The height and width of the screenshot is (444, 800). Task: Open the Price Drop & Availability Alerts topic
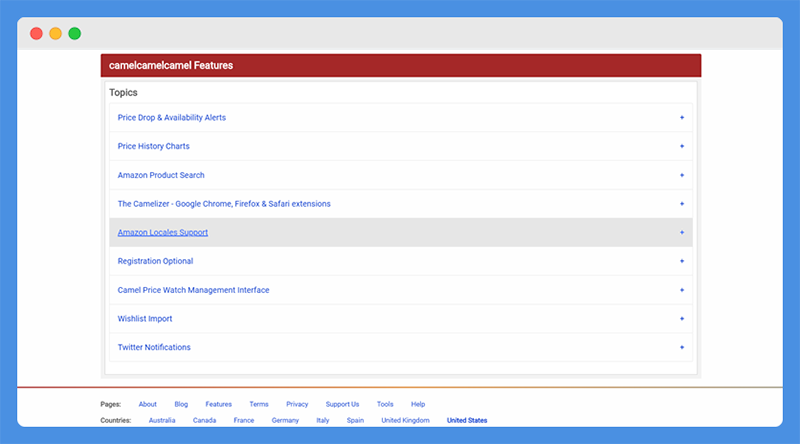click(x=171, y=117)
